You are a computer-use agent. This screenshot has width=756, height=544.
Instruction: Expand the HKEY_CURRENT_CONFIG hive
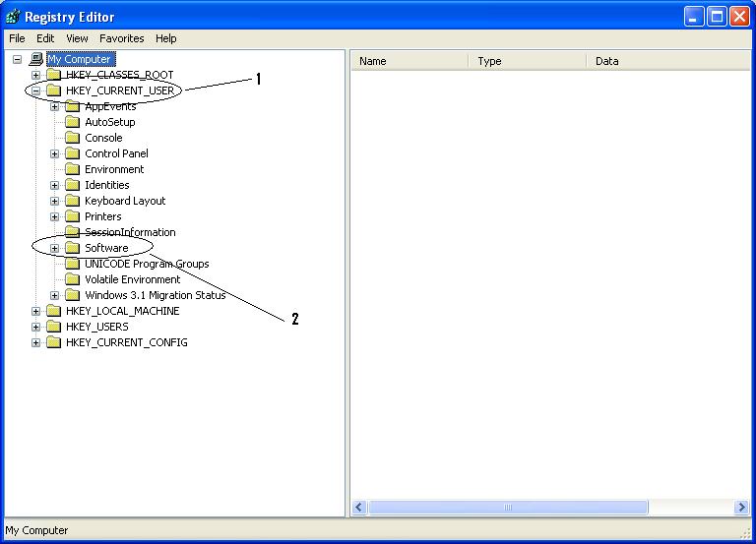[36, 342]
